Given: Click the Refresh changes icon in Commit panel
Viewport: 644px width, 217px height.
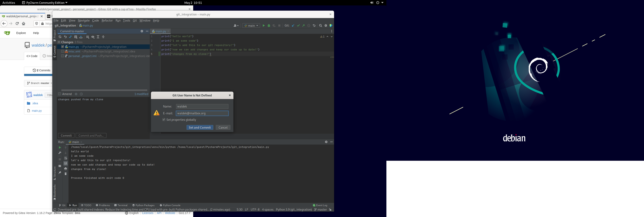Looking at the screenshot, I should click(x=60, y=37).
